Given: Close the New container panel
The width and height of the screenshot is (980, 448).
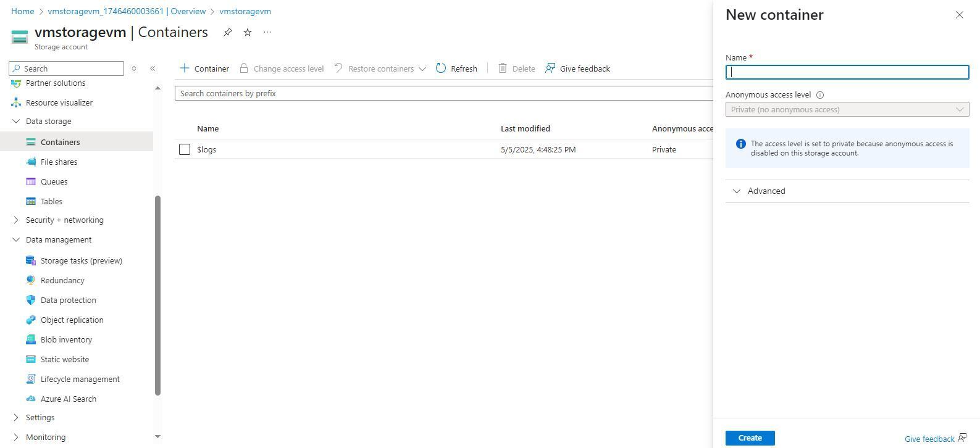Looking at the screenshot, I should point(959,15).
